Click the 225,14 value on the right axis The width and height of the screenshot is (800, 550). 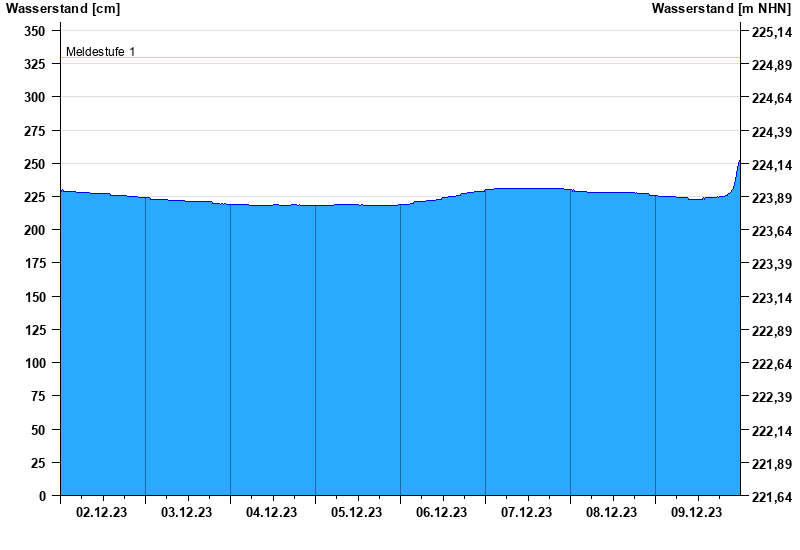pyautogui.click(x=770, y=32)
